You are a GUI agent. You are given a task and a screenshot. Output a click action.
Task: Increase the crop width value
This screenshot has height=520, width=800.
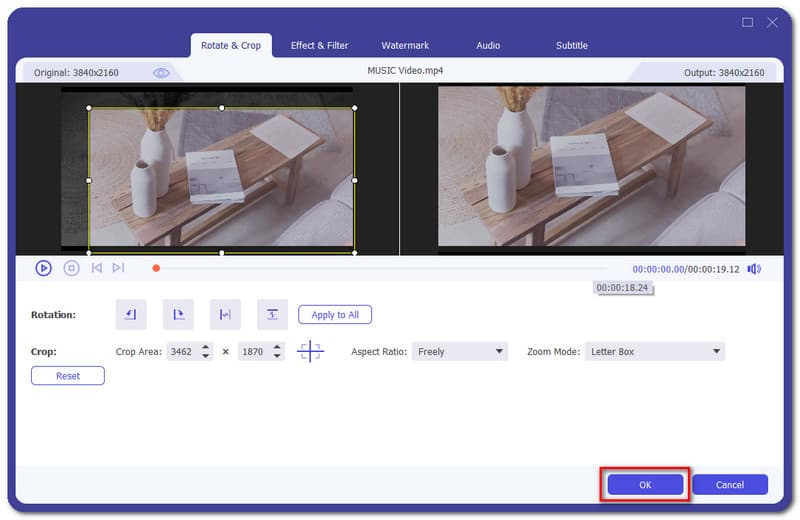(206, 347)
